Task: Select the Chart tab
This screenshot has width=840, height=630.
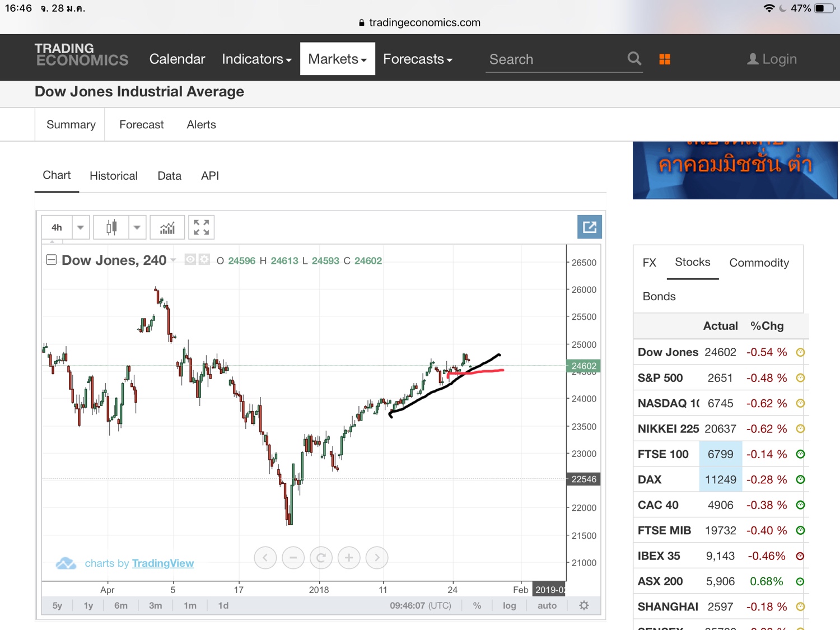Action: (x=57, y=175)
